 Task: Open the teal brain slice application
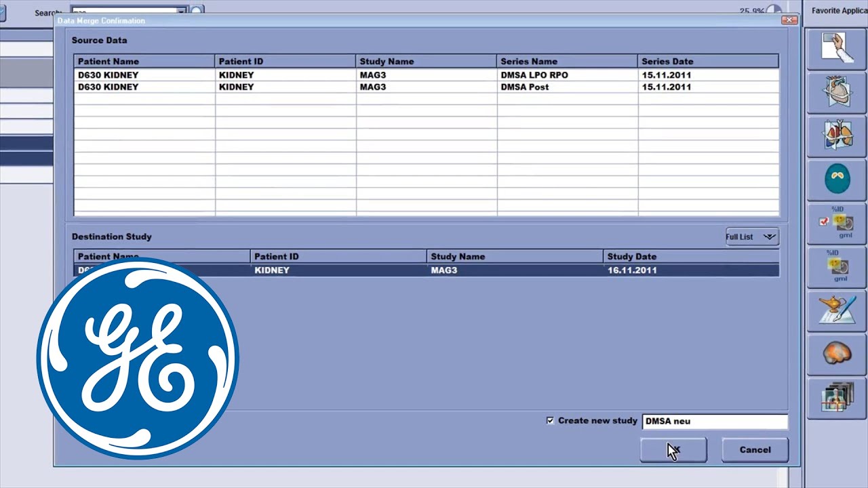(x=836, y=180)
